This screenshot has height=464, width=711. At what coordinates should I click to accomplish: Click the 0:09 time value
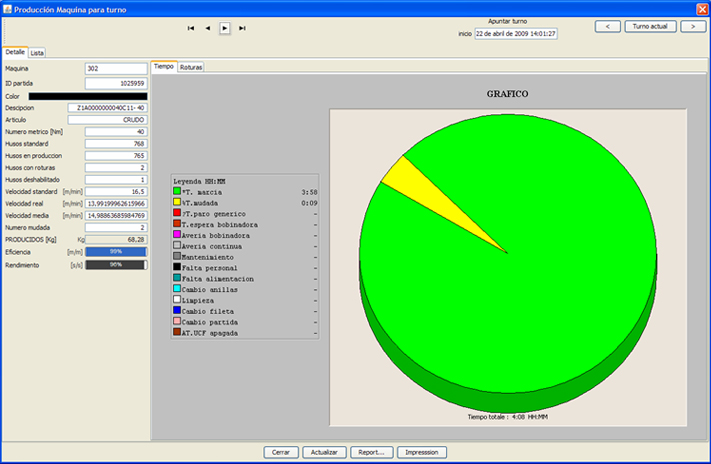[x=309, y=203]
